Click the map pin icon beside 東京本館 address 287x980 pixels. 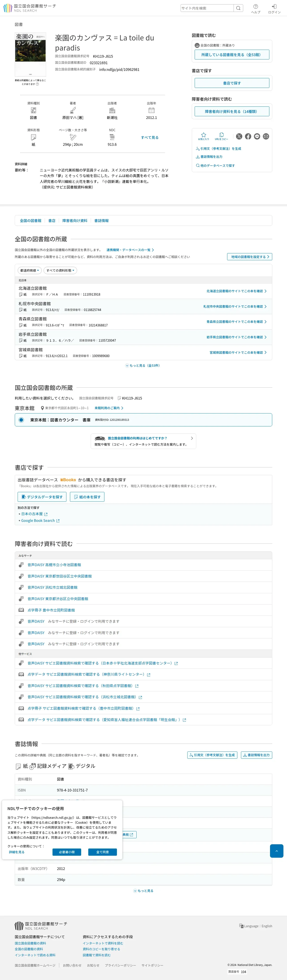42,408
